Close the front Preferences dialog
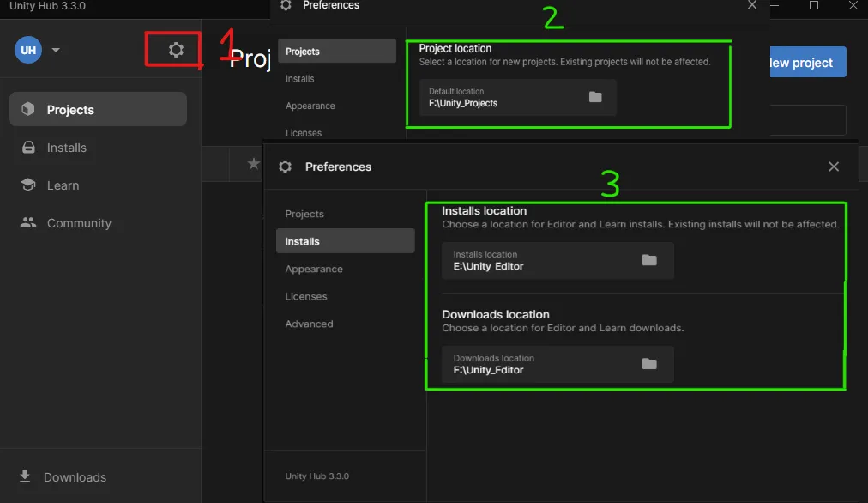This screenshot has height=503, width=868. click(833, 167)
